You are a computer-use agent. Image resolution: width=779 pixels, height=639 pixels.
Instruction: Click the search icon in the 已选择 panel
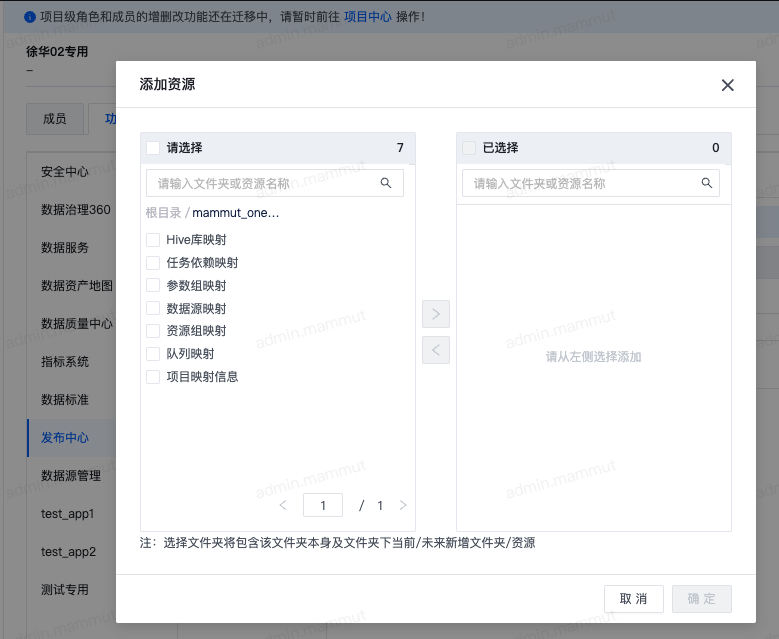point(706,183)
